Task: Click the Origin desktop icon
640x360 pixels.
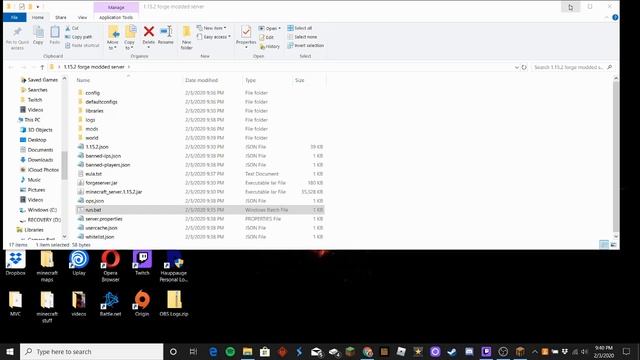Action: point(142,304)
